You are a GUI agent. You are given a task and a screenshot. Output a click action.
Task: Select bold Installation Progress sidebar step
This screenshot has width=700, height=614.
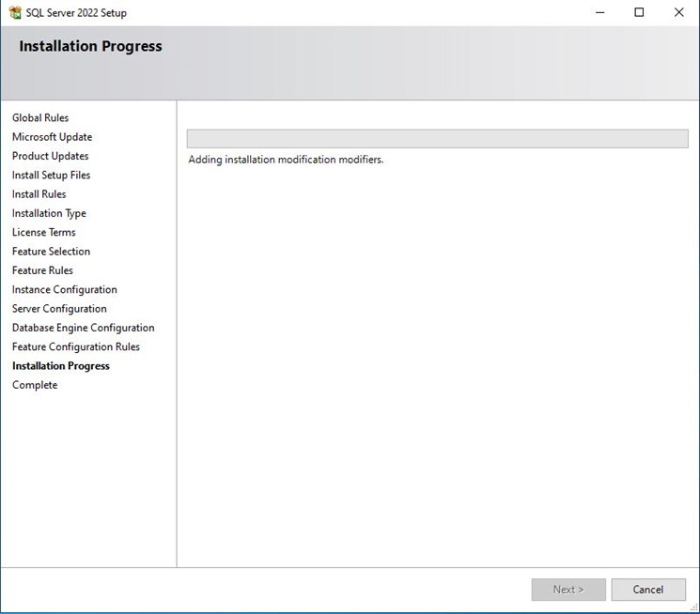pos(61,366)
